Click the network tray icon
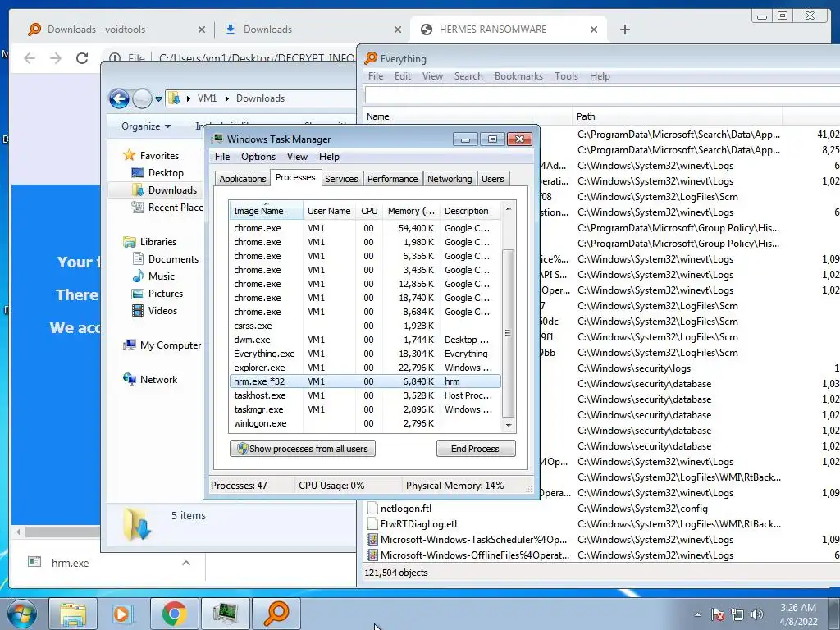The image size is (840, 630). (737, 614)
